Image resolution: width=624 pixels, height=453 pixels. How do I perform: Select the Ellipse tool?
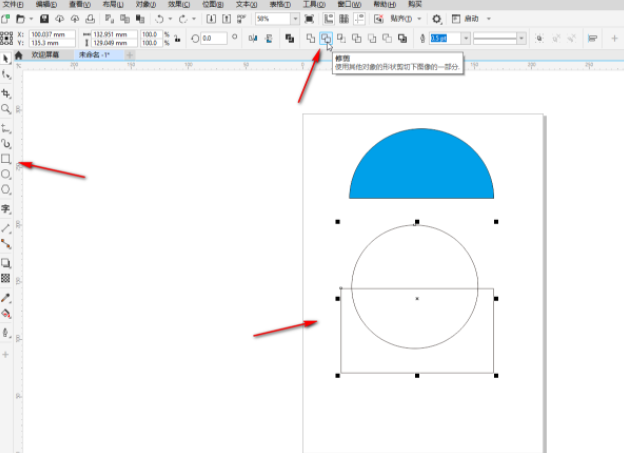[7, 173]
